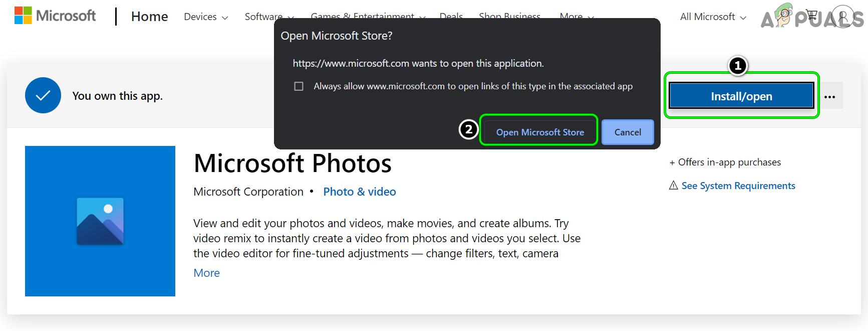The height and width of the screenshot is (331, 868).
Task: Click the Microsoft Photos app icon
Action: pos(100,221)
